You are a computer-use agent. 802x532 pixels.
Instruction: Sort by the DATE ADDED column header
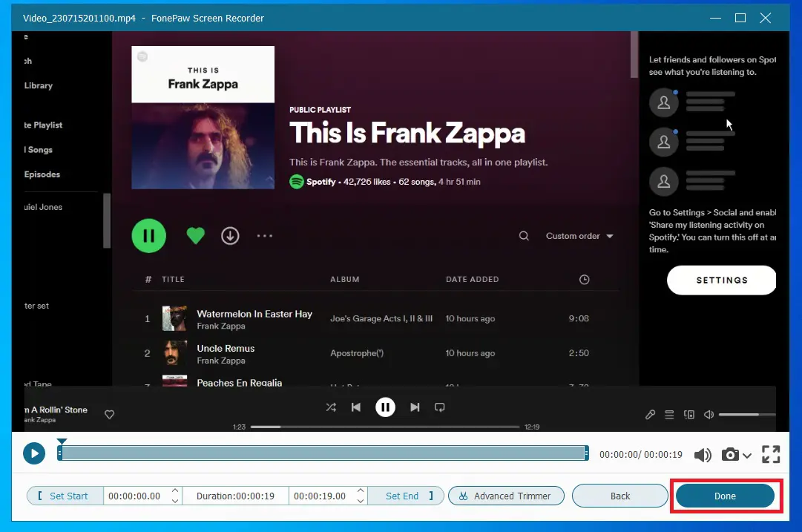tap(472, 279)
